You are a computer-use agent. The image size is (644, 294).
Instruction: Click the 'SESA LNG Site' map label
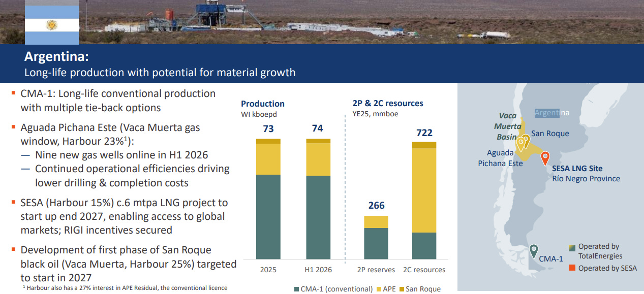click(x=577, y=169)
